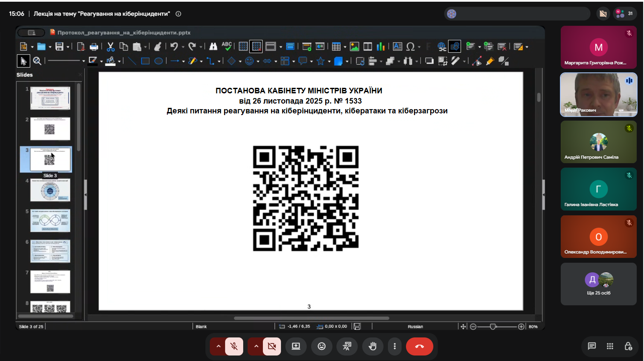Viewport: 644px width, 361px height.
Task: Select the Rectangle shape tool
Action: coord(145,61)
